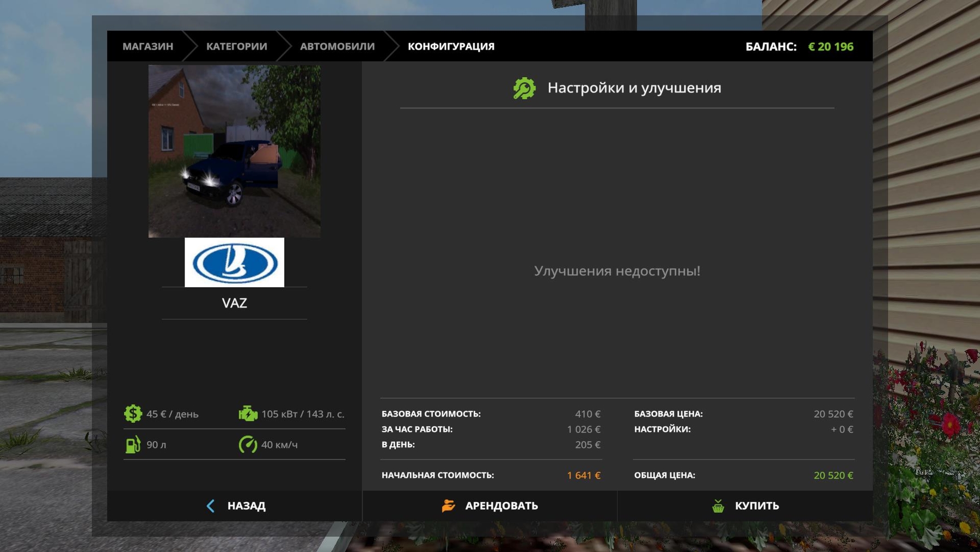Viewport: 980px width, 552px height.
Task: Click the green gear-wrench settings icon
Action: coord(524,88)
